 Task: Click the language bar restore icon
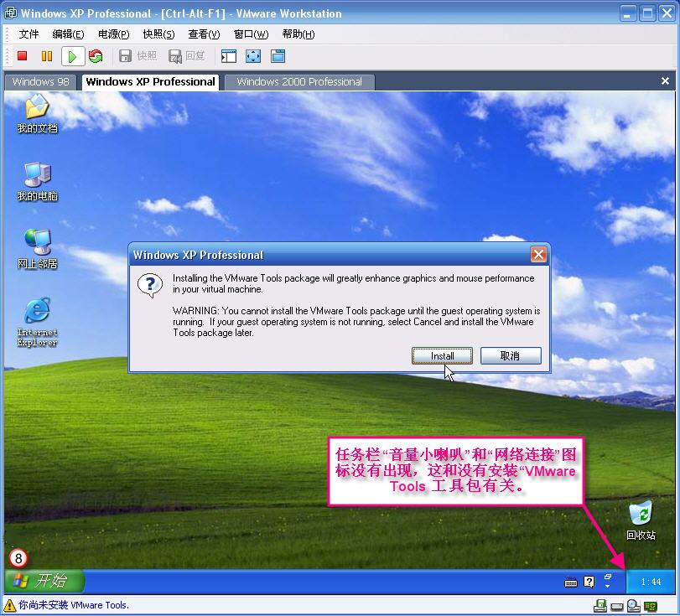pos(608,577)
